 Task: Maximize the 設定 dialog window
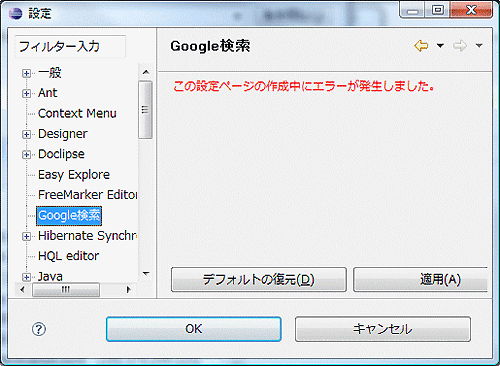pos(437,10)
